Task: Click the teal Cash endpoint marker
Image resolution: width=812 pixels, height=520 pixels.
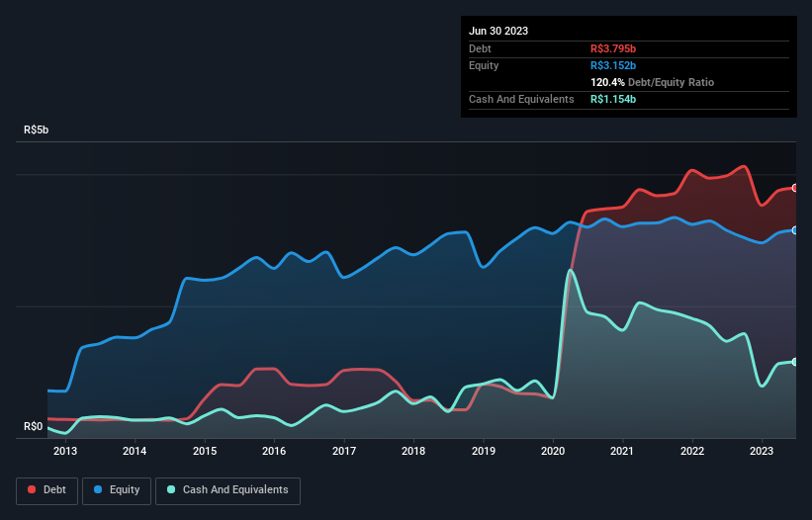Action: pos(795,362)
